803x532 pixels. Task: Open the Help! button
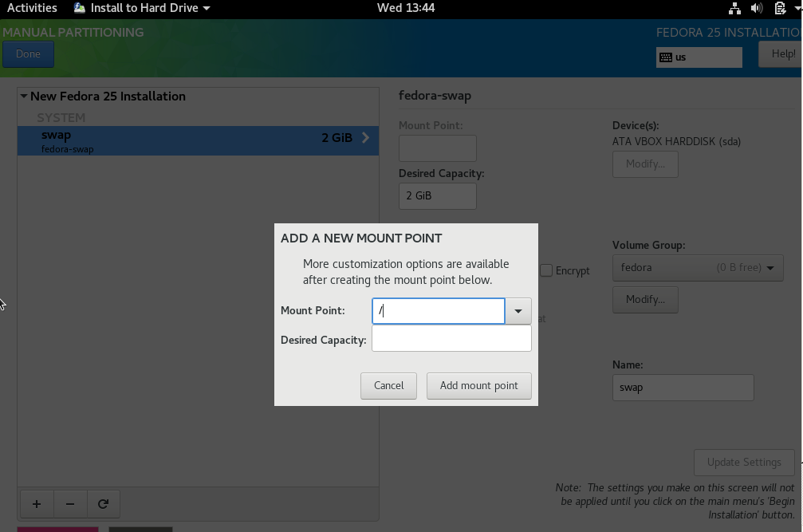tap(781, 54)
